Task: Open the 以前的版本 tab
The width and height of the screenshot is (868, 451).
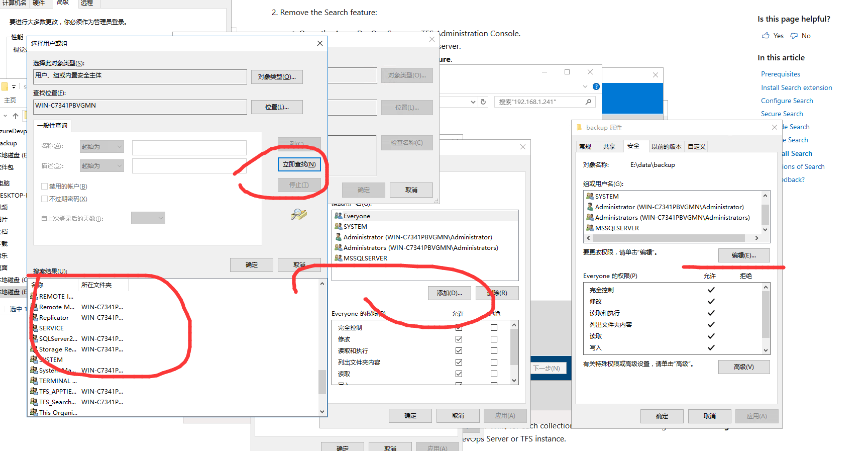Action: click(x=666, y=146)
